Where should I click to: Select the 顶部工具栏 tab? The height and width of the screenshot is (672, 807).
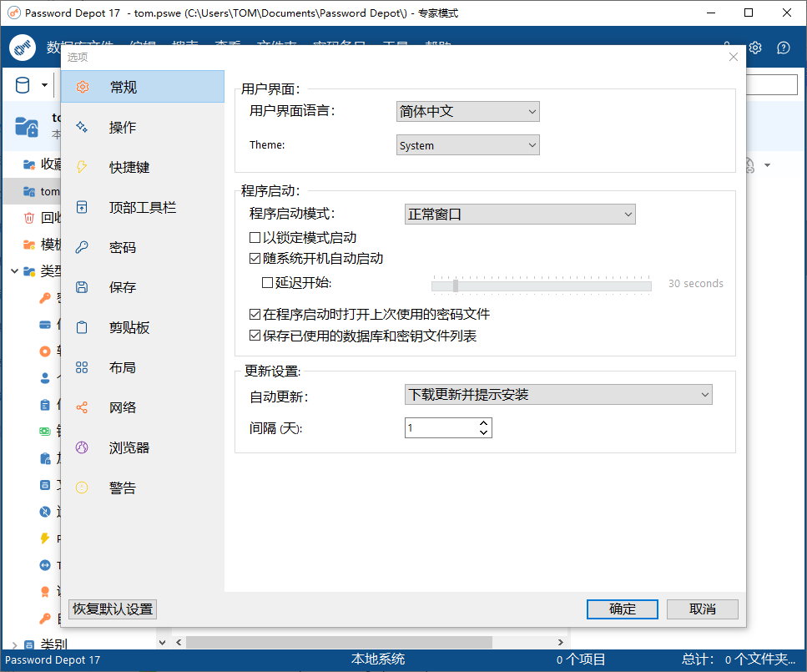point(143,207)
